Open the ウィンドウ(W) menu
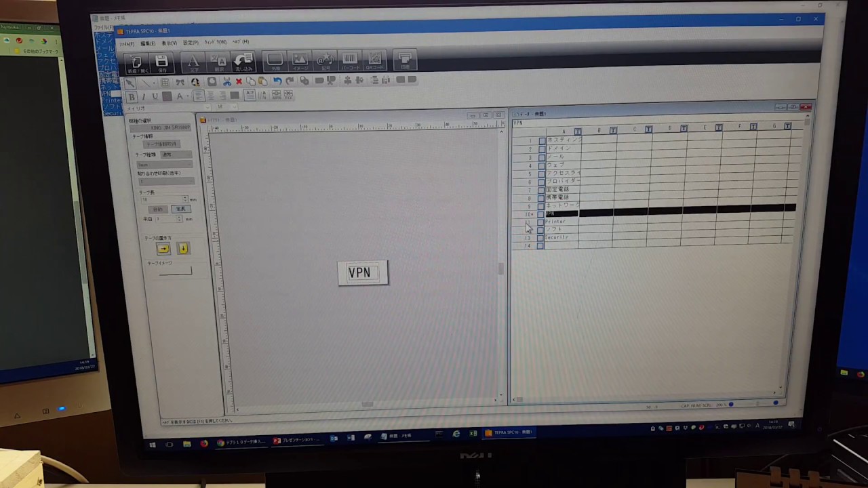This screenshot has height=488, width=868. point(215,42)
